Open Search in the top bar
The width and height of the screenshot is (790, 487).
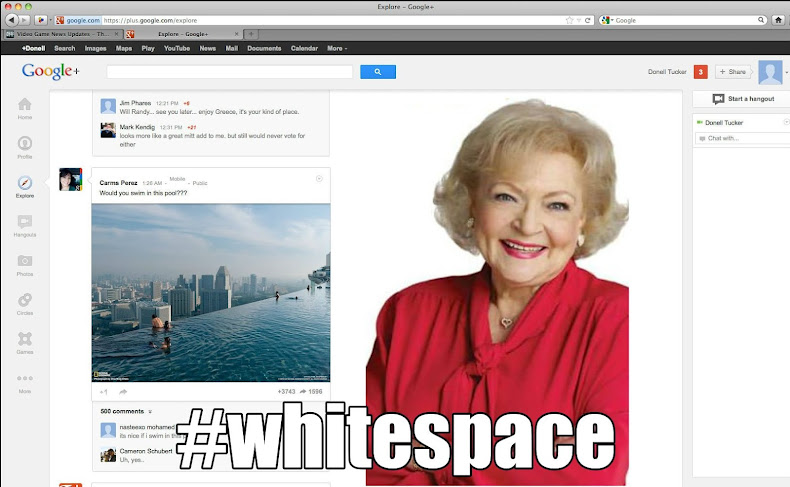pyautogui.click(x=64, y=48)
